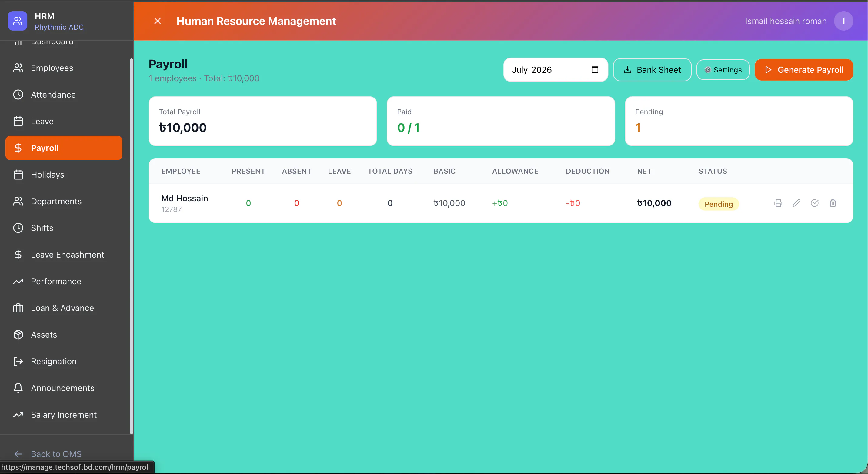Click the Pending count card

point(739,121)
